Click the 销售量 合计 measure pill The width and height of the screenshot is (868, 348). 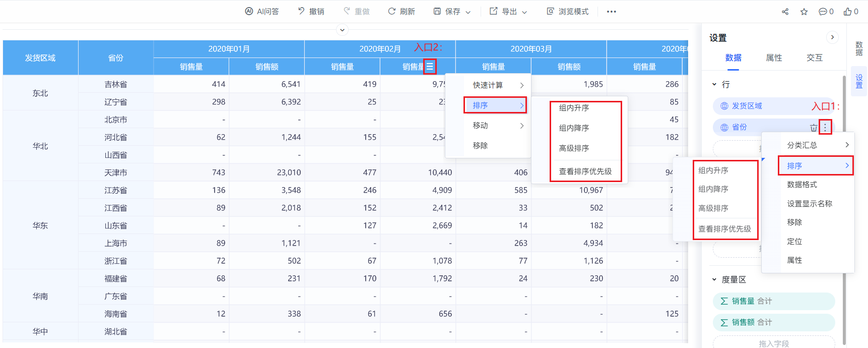[774, 301]
